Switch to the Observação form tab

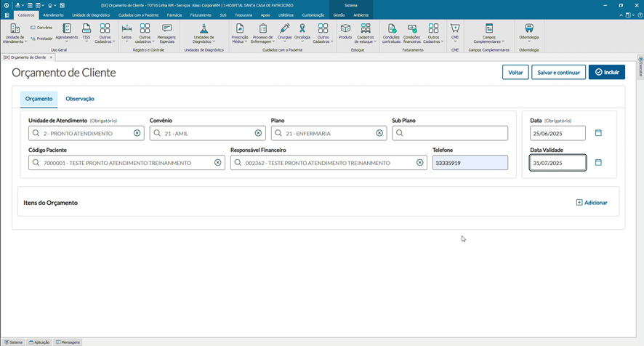click(x=80, y=99)
